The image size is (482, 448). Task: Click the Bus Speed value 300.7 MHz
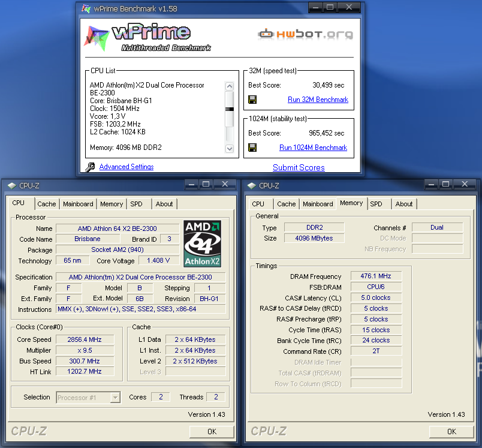coord(85,361)
